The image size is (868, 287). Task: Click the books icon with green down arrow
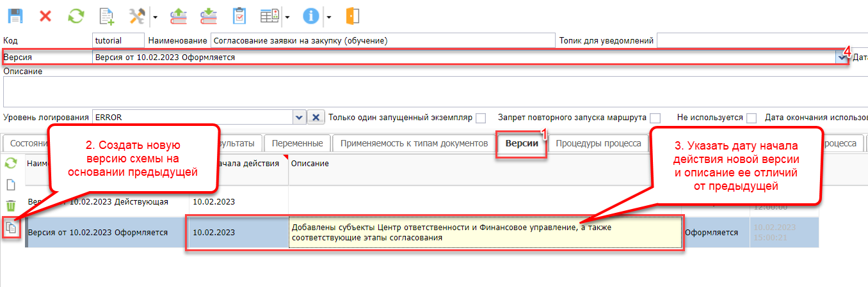click(209, 15)
